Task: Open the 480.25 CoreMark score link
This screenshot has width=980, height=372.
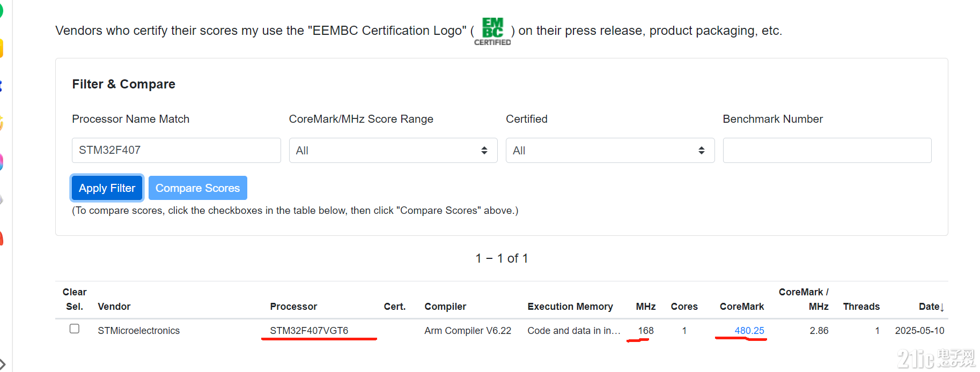Action: click(x=749, y=331)
